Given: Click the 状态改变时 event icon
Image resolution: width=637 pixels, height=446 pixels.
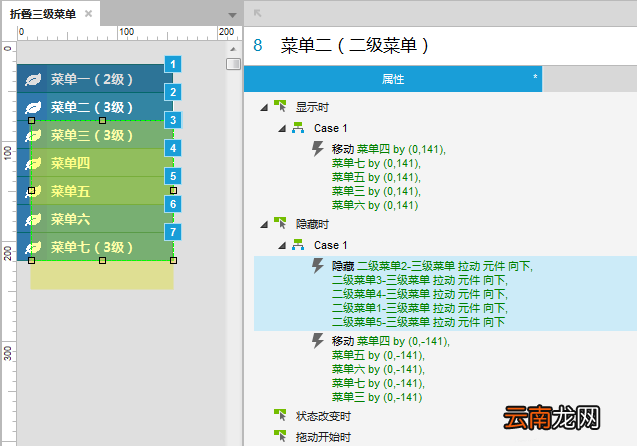Looking at the screenshot, I should (x=280, y=415).
